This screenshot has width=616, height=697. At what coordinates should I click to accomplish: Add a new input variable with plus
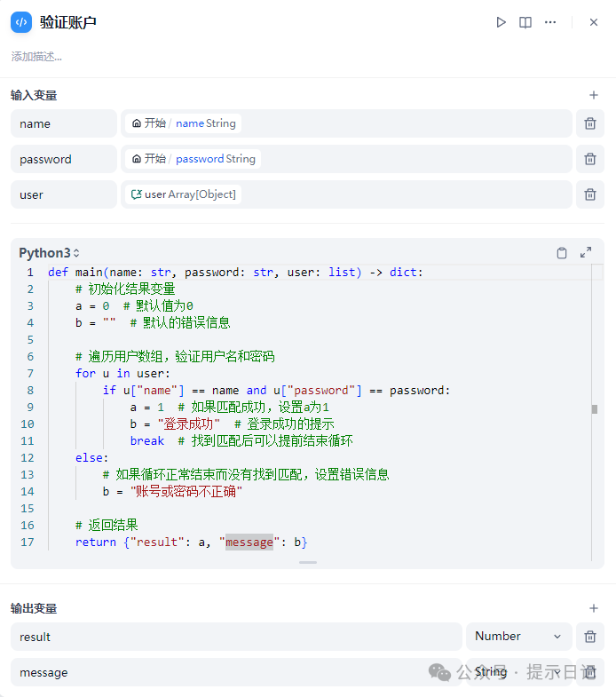[x=594, y=95]
